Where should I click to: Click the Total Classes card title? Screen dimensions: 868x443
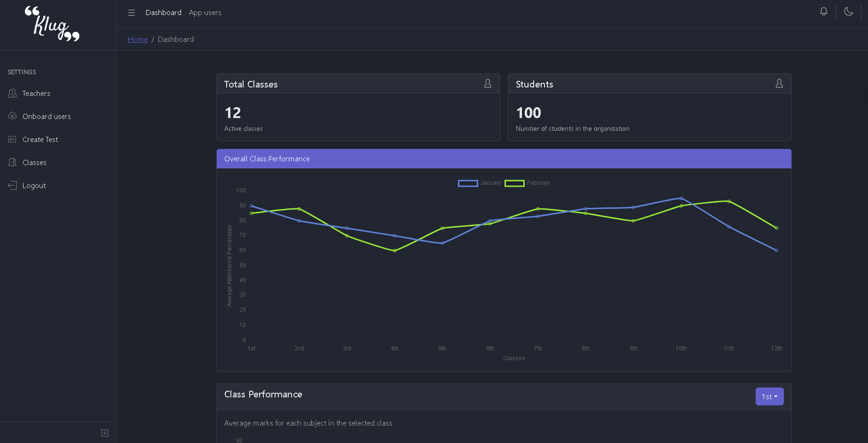(251, 84)
